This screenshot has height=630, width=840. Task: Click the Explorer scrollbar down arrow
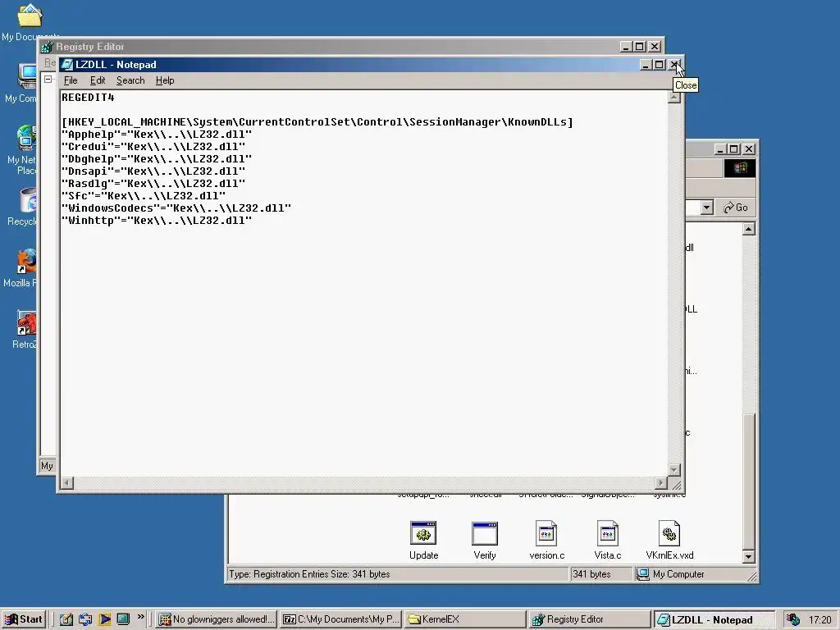click(x=748, y=557)
